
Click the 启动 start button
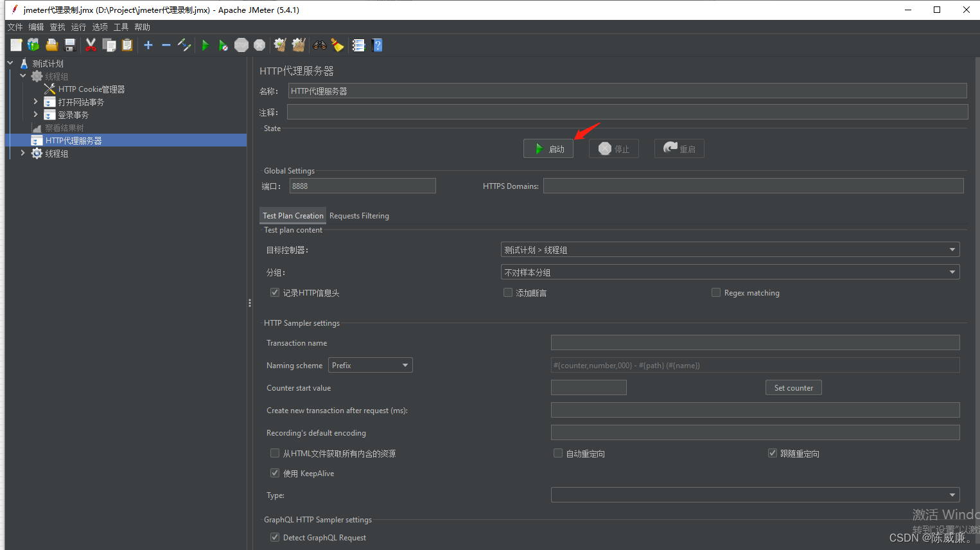[548, 148]
